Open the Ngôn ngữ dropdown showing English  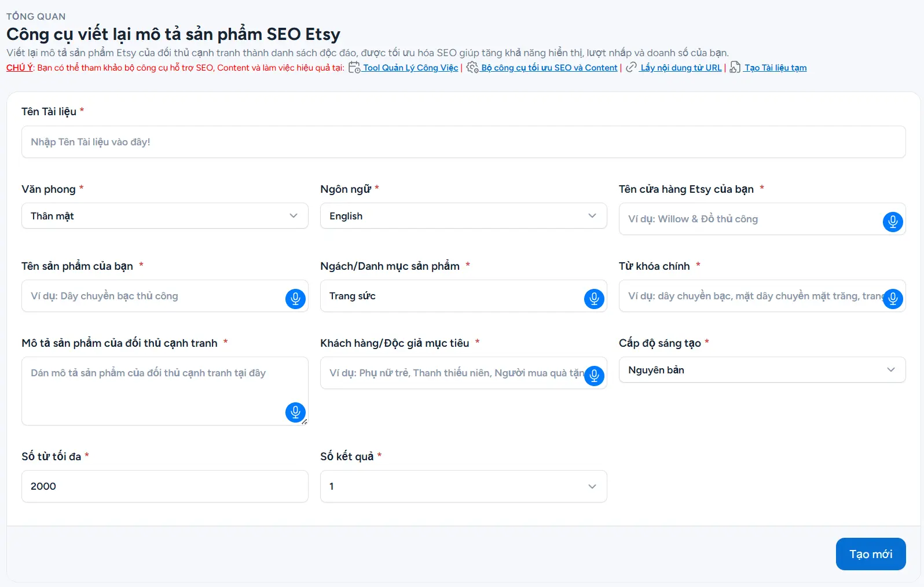click(x=464, y=216)
